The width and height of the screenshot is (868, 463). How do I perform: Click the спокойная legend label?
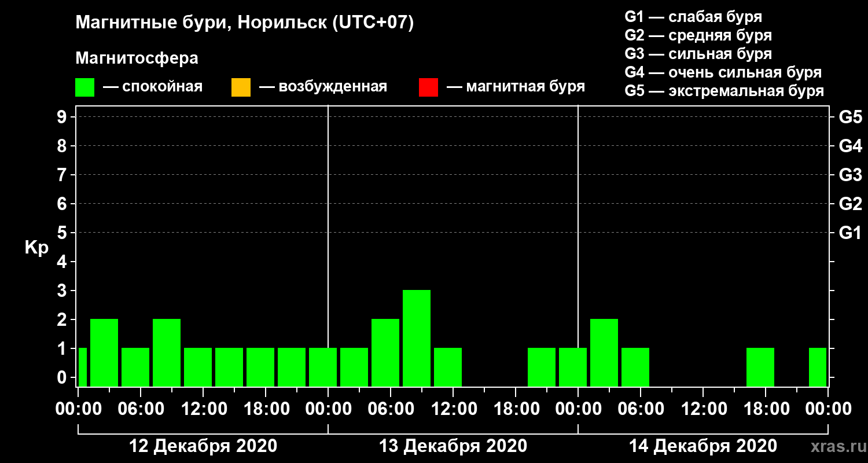point(162,87)
